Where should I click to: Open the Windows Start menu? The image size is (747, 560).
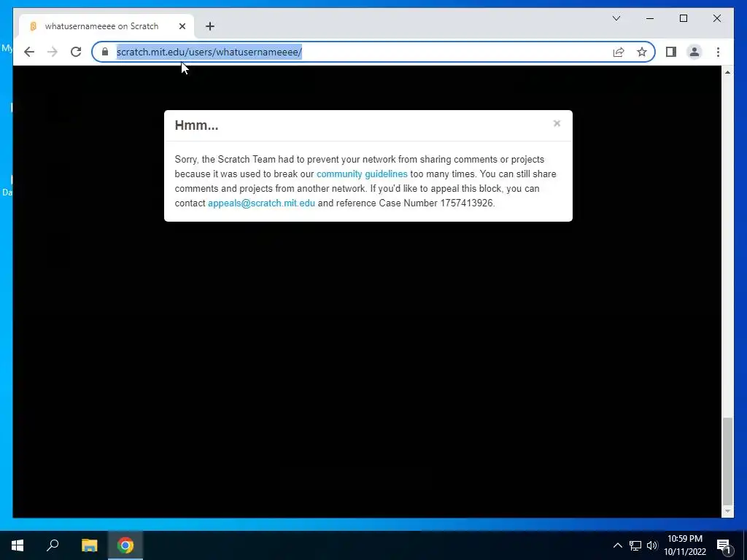point(18,545)
